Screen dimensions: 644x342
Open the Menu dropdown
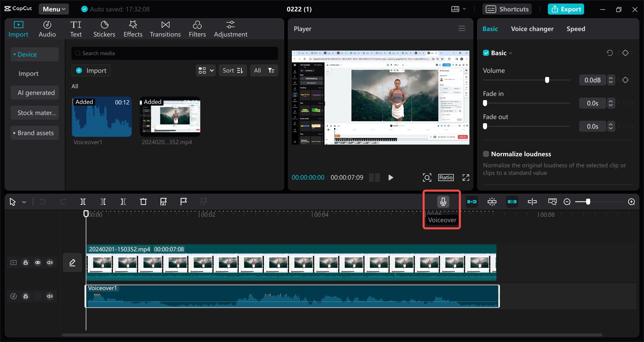54,9
